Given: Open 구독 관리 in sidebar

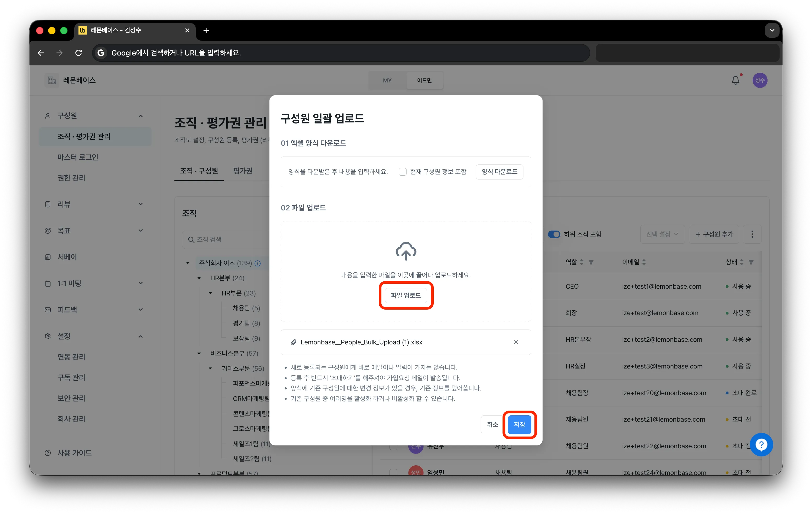Looking at the screenshot, I should tap(71, 377).
